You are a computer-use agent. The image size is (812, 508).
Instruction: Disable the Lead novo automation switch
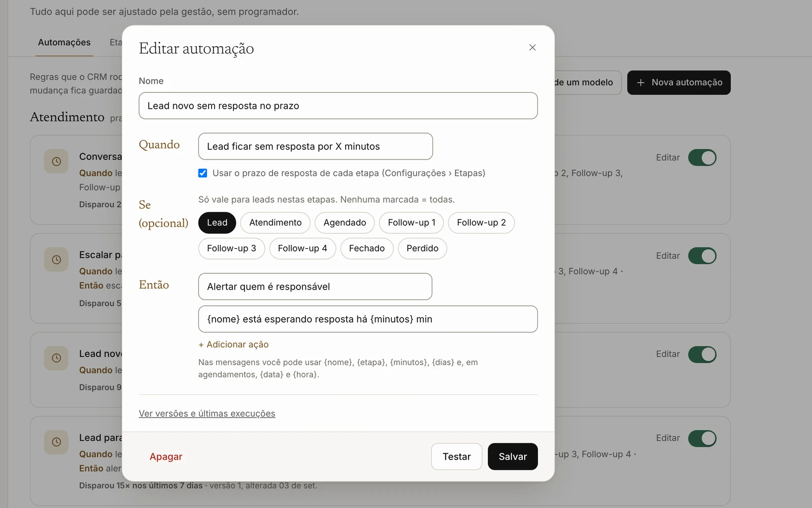[x=702, y=354]
